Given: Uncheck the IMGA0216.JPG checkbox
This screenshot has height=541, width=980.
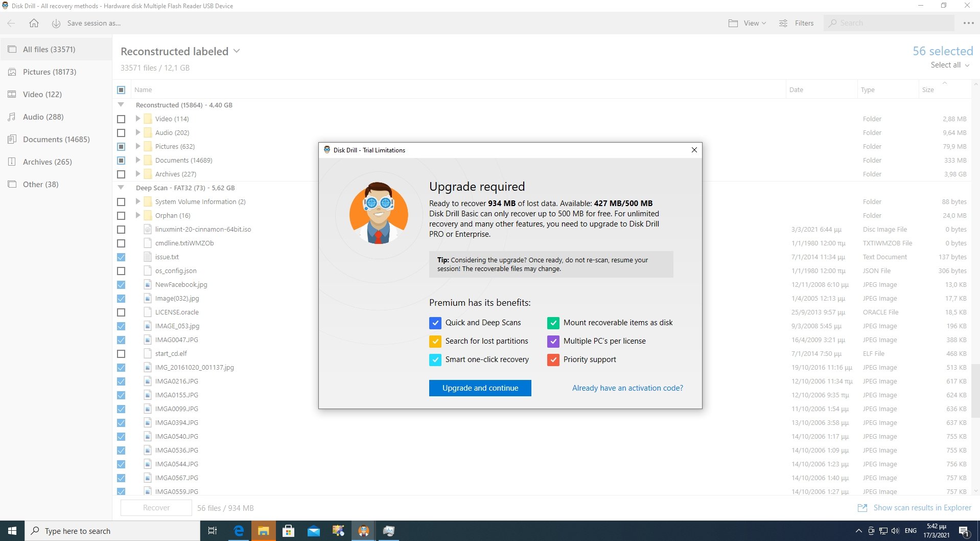Looking at the screenshot, I should point(121,381).
